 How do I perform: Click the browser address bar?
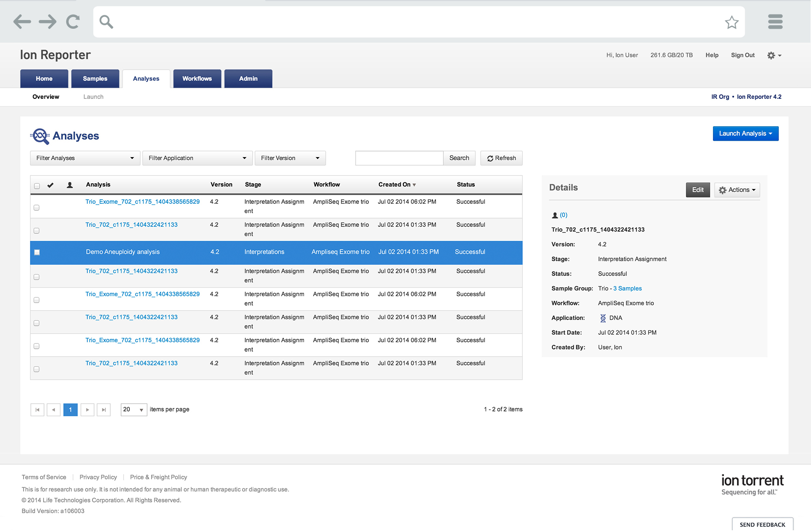coord(419,22)
